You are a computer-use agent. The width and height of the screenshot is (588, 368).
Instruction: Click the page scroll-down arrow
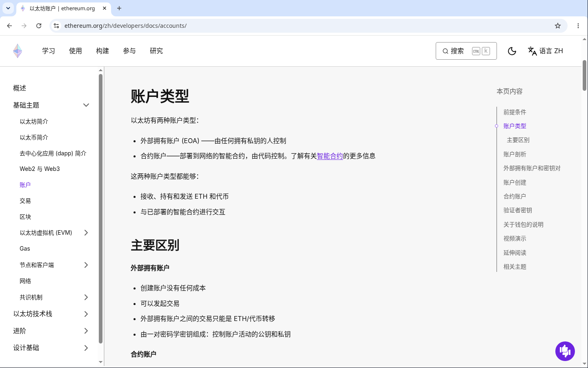pos(585,364)
